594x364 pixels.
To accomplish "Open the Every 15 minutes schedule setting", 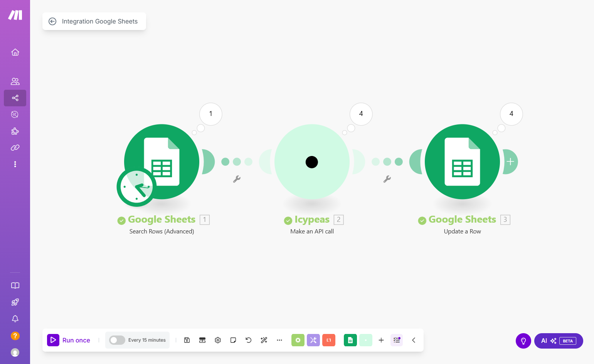I will 147,340.
